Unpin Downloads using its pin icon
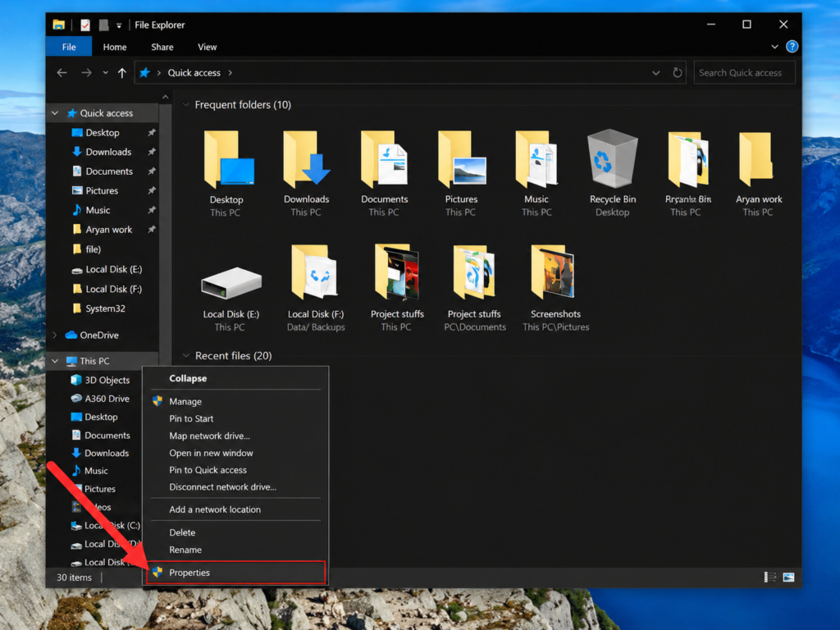The image size is (840, 630). pyautogui.click(x=152, y=152)
